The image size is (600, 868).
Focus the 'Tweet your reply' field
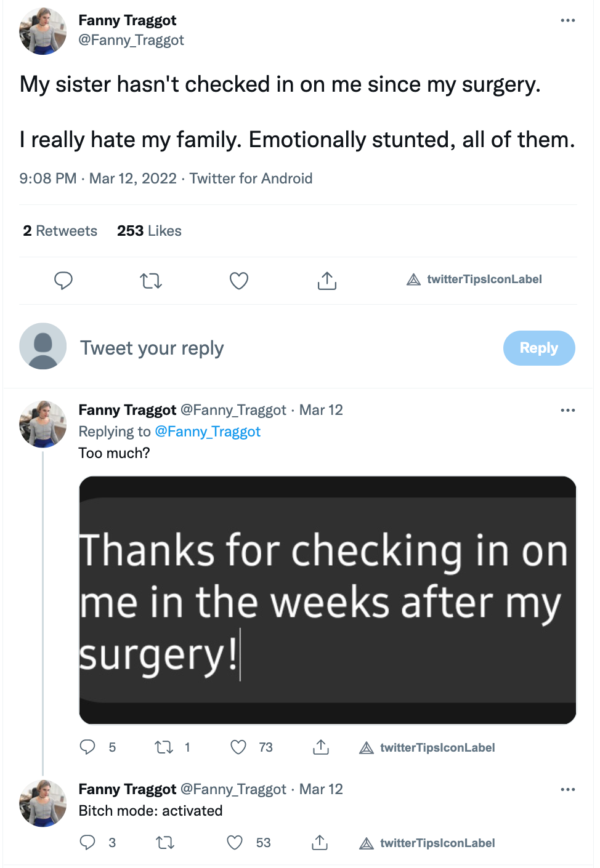click(x=283, y=348)
